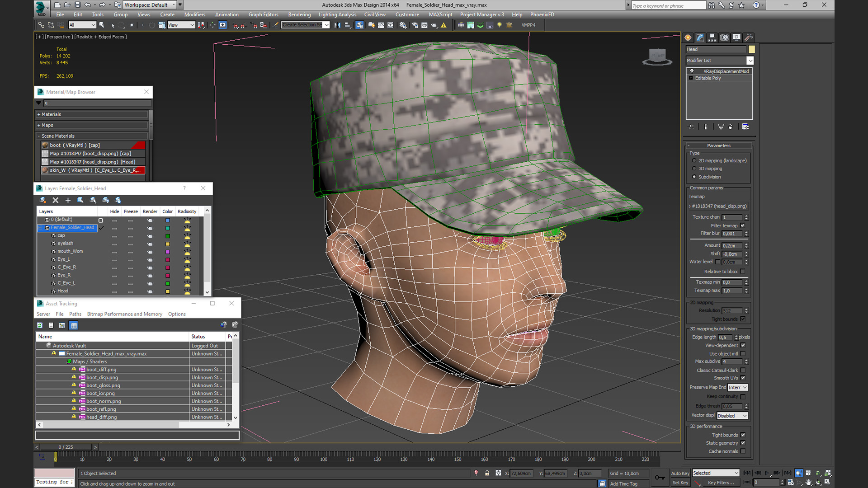Screen dimensions: 868x488
Task: Open the Modifiers menu in menu bar
Action: click(x=194, y=14)
